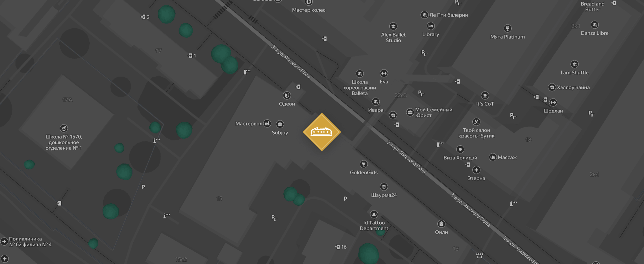Image resolution: width=644 pixels, height=264 pixels.
Task: Click the Subjoy place label
Action: pyautogui.click(x=280, y=133)
